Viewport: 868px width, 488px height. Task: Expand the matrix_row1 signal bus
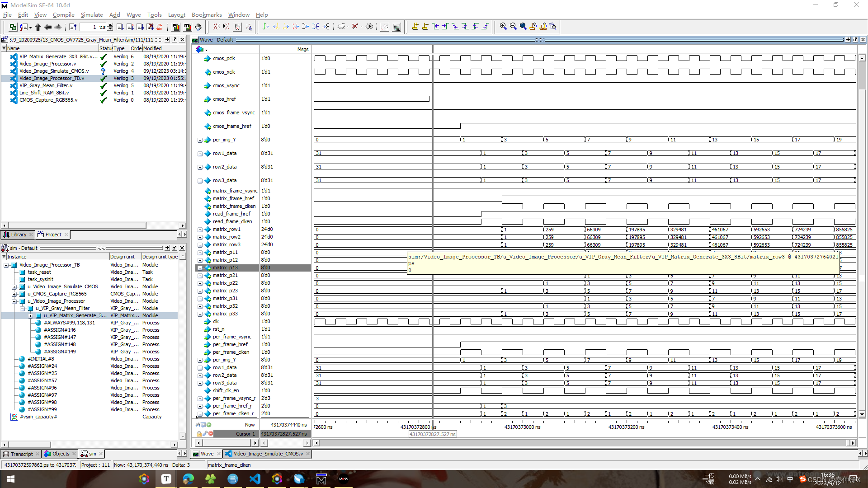click(x=200, y=230)
